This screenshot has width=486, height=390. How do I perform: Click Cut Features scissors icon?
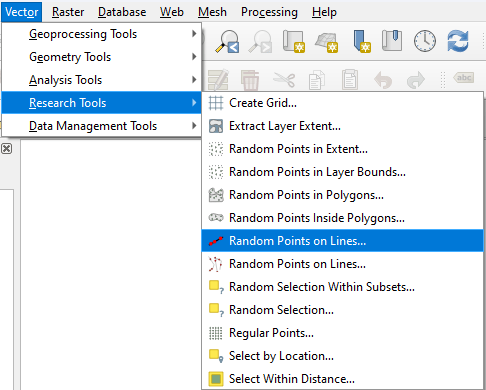(x=284, y=80)
